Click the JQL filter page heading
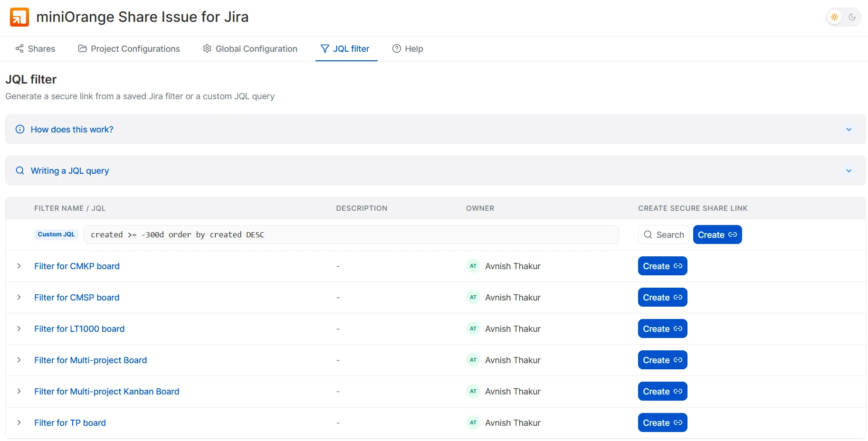 coord(31,79)
